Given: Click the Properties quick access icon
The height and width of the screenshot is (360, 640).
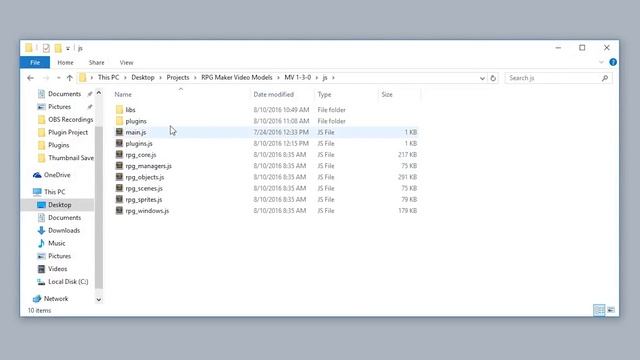Looking at the screenshot, I should 46,48.
